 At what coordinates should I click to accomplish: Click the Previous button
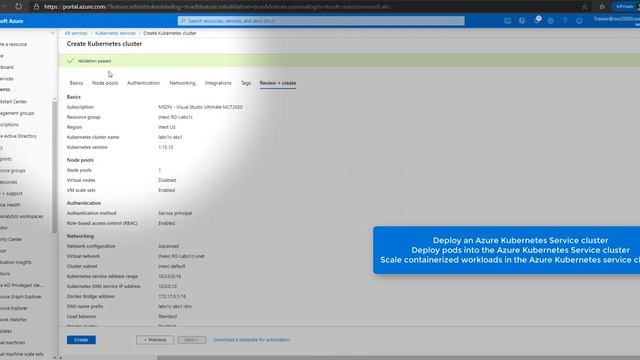click(155, 340)
